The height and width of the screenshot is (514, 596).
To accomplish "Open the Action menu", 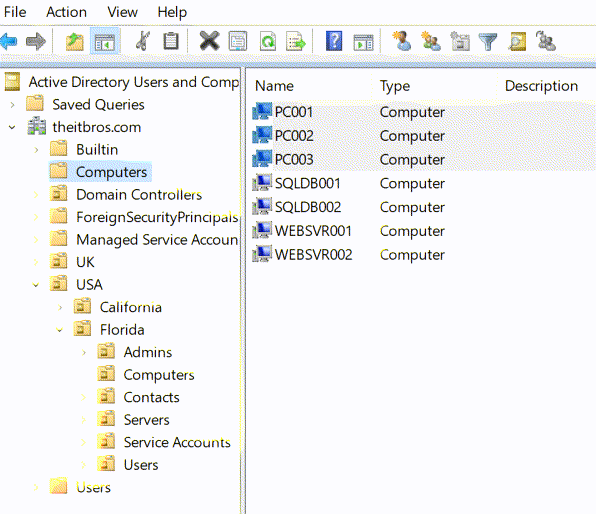I will (x=67, y=12).
